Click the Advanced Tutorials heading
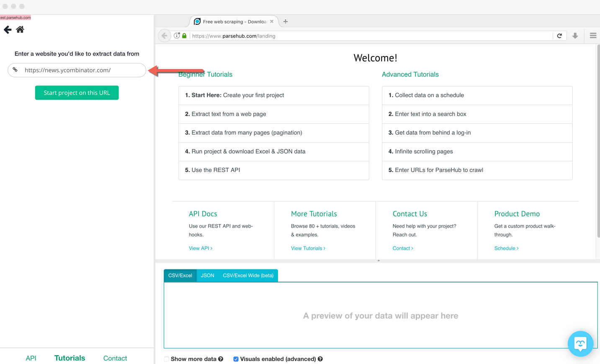 [410, 74]
